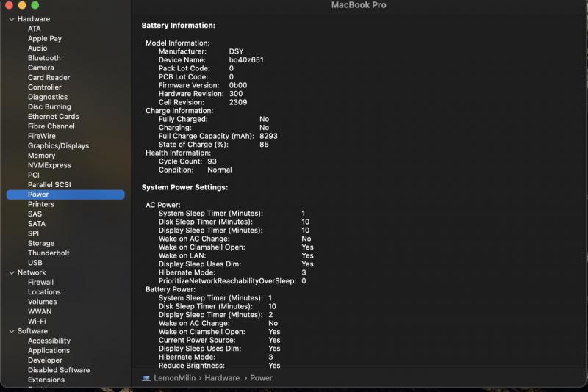Click the Condition value Normal

[x=220, y=170]
